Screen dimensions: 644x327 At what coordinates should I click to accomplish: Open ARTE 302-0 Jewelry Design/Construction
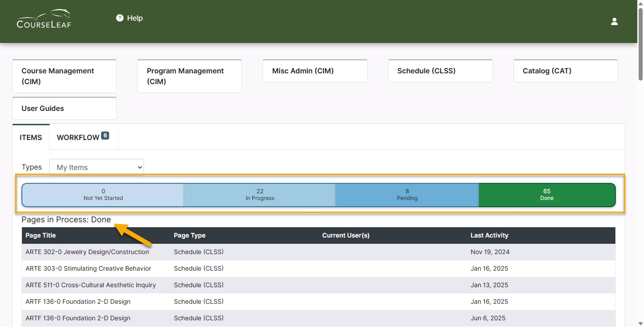coord(87,252)
